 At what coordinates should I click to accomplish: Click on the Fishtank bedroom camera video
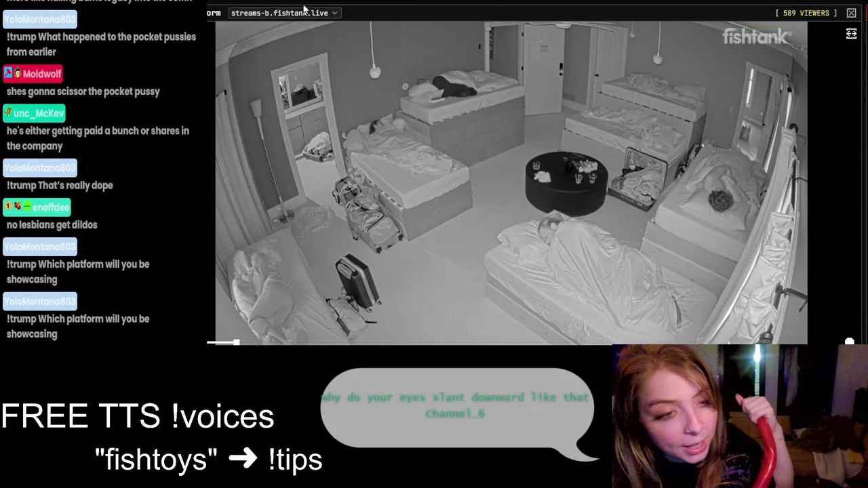tap(511, 183)
